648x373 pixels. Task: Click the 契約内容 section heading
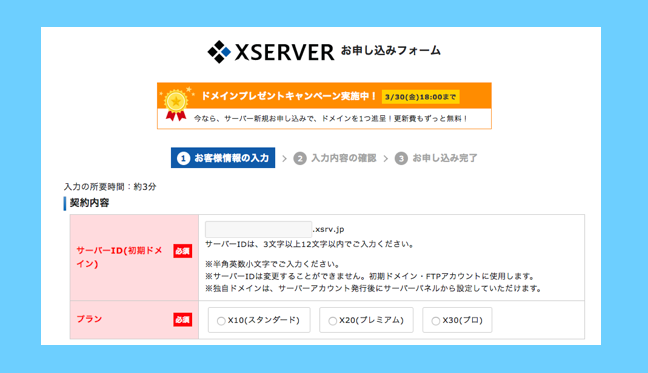(x=89, y=203)
